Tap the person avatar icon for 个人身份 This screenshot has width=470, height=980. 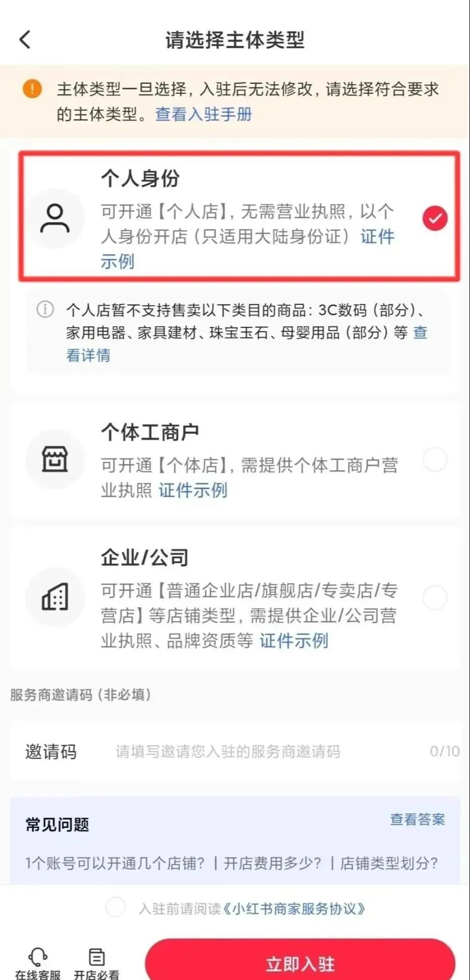point(55,219)
